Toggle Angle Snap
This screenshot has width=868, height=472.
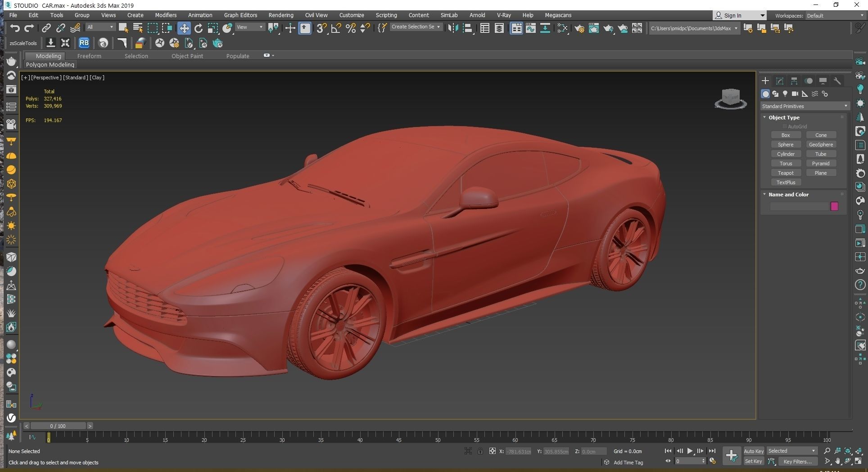[x=336, y=28]
